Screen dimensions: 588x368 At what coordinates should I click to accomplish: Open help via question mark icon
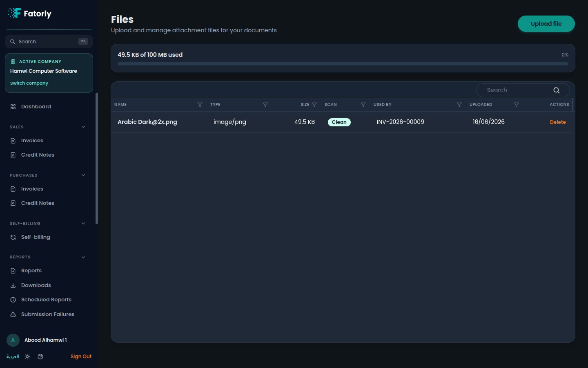click(x=40, y=357)
